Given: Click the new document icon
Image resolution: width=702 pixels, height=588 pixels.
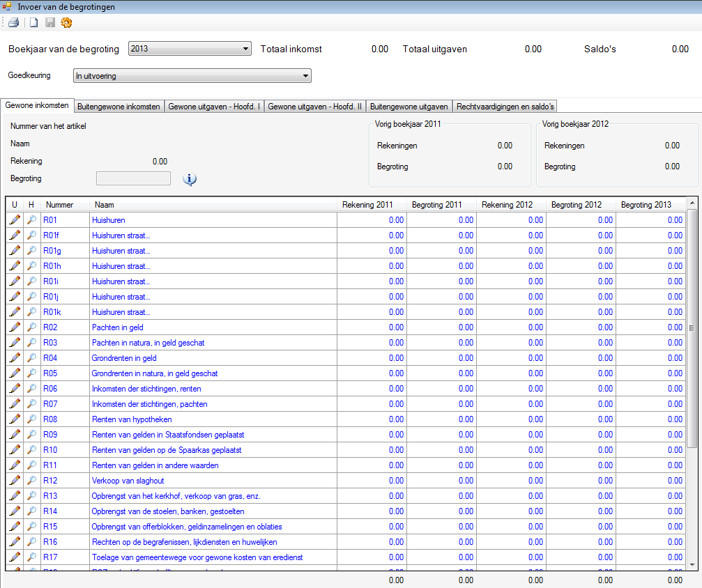Looking at the screenshot, I should pyautogui.click(x=33, y=22).
